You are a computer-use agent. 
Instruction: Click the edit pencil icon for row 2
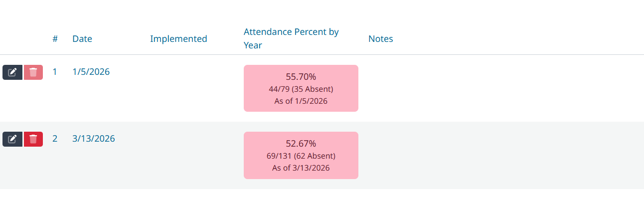tap(12, 139)
